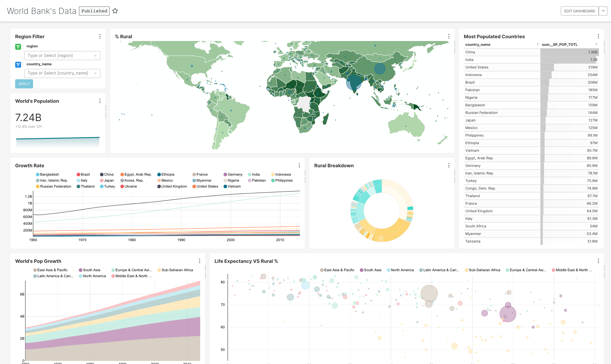Image resolution: width=611 pixels, height=364 pixels.
Task: Open Life Expectancy VS Rural % menu
Action: point(598,261)
